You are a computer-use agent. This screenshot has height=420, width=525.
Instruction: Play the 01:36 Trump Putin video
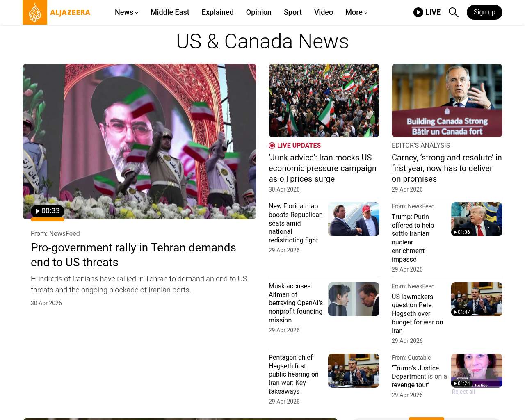[462, 232]
